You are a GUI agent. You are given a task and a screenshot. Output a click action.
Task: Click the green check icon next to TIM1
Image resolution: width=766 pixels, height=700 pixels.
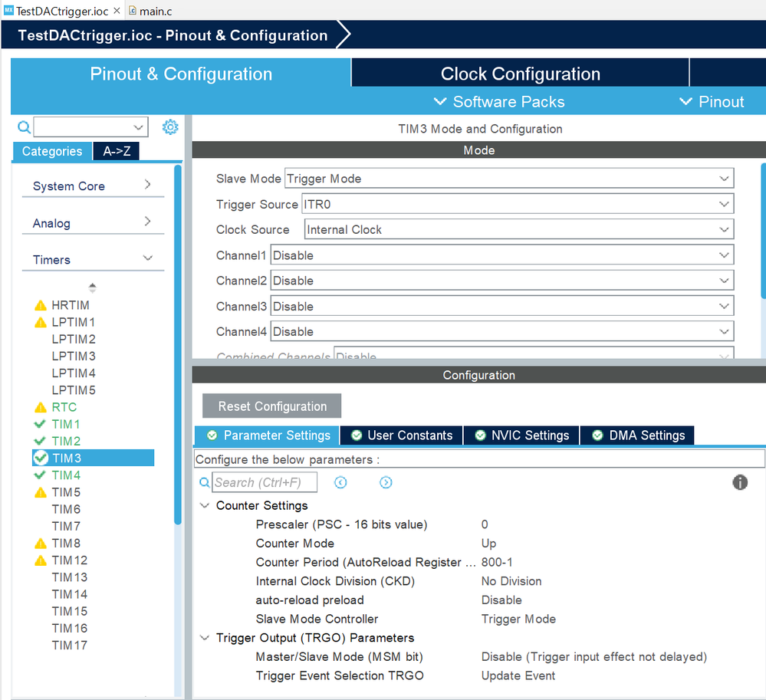click(x=40, y=424)
